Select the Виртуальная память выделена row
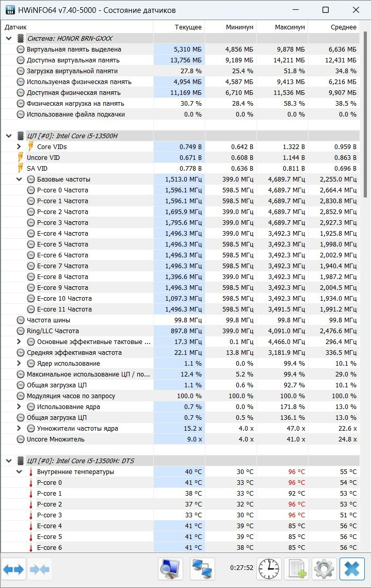This screenshot has height=588, width=371. (x=180, y=49)
